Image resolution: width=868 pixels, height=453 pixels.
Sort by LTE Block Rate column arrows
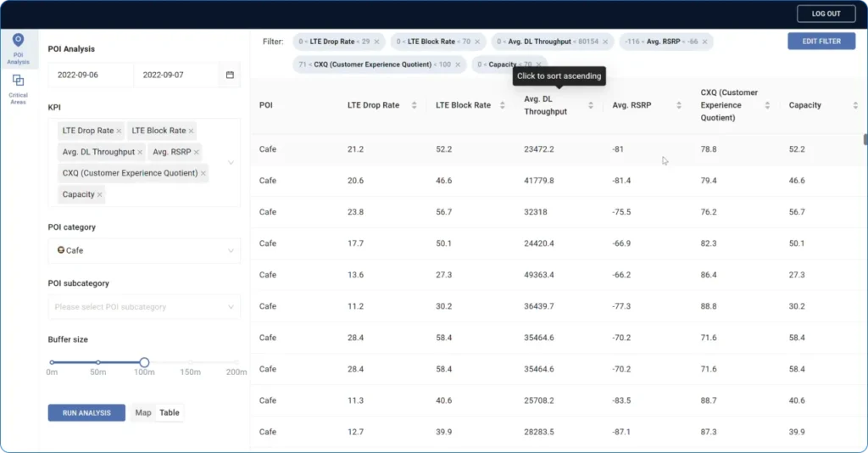click(x=502, y=105)
